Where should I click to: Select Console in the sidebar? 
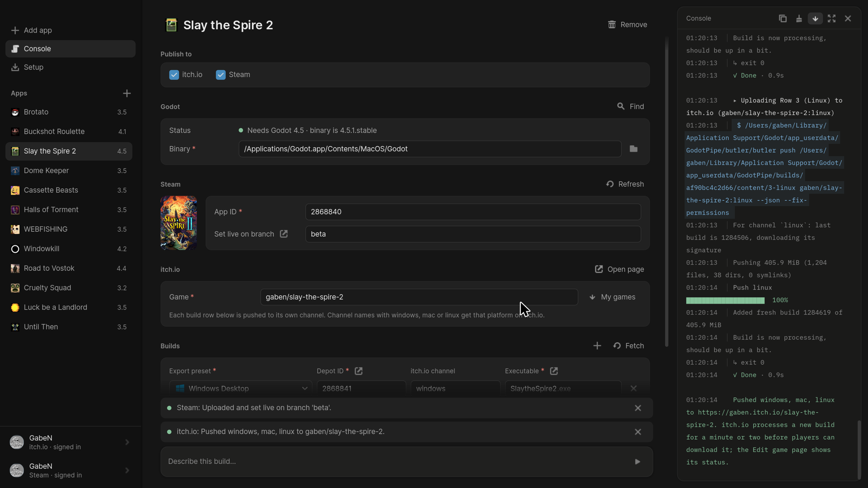tap(71, 49)
